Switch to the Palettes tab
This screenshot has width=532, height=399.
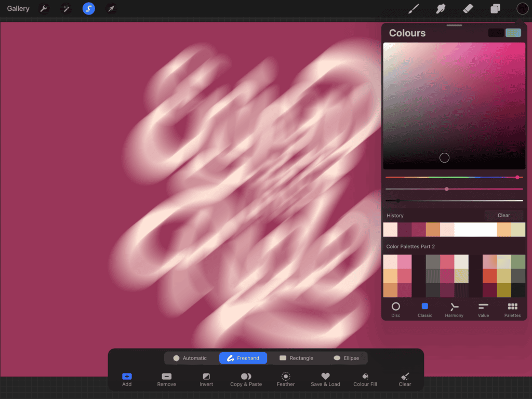[x=512, y=309]
